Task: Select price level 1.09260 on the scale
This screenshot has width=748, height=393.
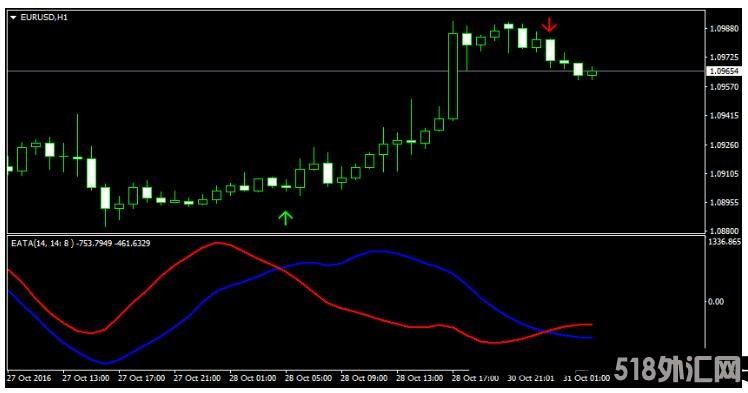Action: pos(724,145)
